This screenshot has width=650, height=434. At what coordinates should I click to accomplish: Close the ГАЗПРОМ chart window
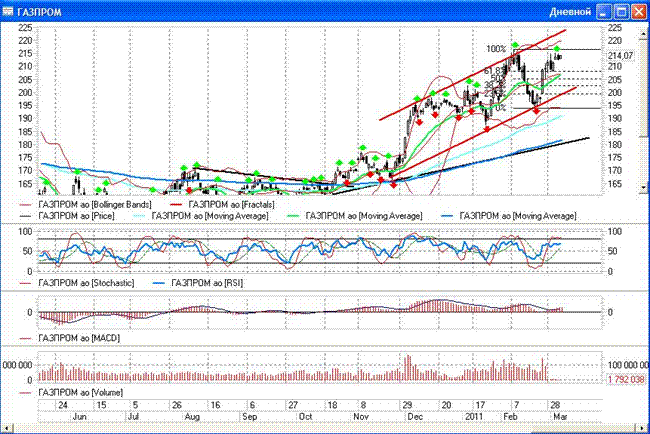[639, 12]
